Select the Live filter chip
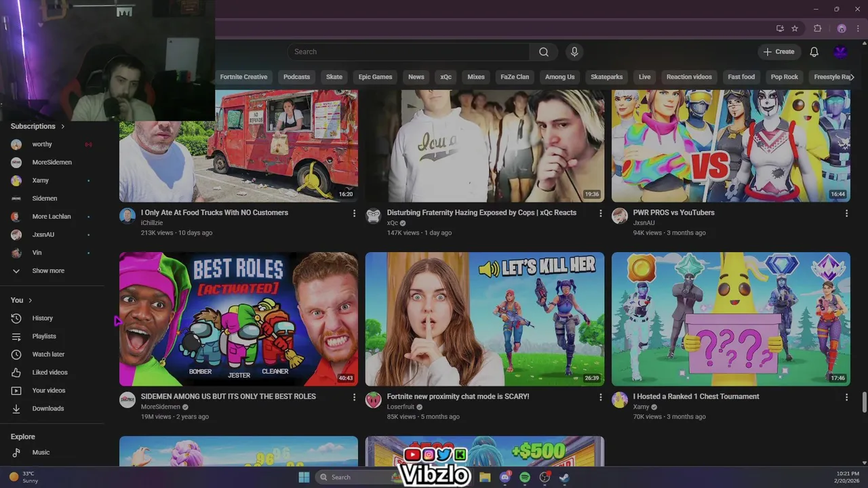This screenshot has width=868, height=488. click(x=644, y=77)
